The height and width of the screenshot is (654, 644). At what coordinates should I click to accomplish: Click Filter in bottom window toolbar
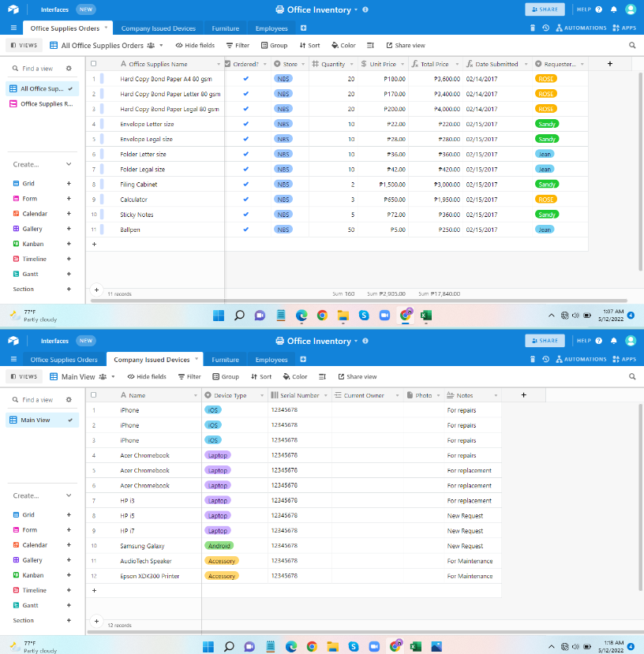point(189,376)
